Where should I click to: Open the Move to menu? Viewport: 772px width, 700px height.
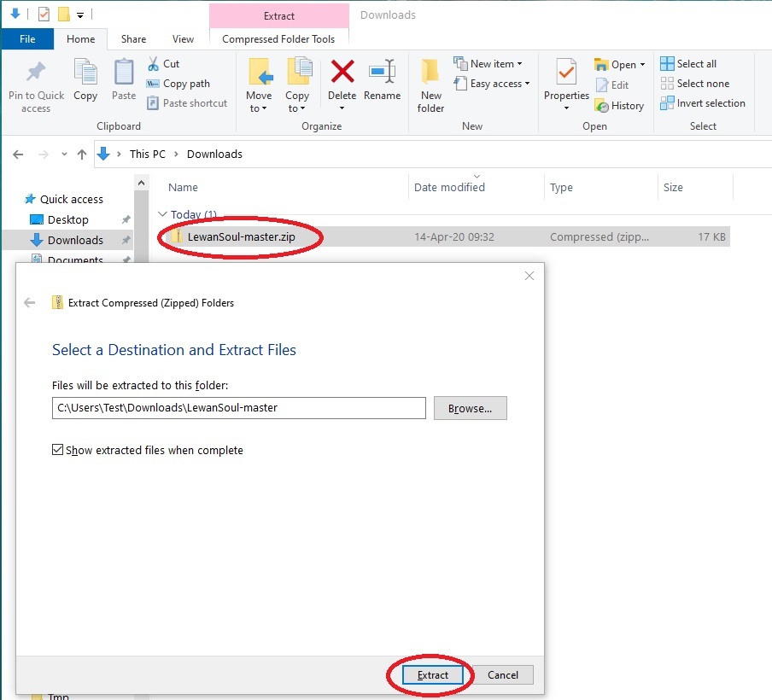pyautogui.click(x=259, y=85)
